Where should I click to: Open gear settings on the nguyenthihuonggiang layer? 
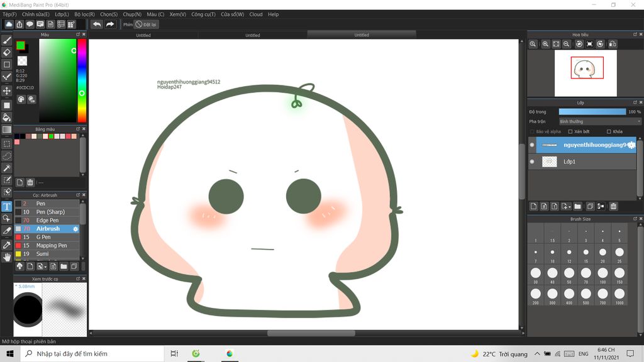(631, 145)
